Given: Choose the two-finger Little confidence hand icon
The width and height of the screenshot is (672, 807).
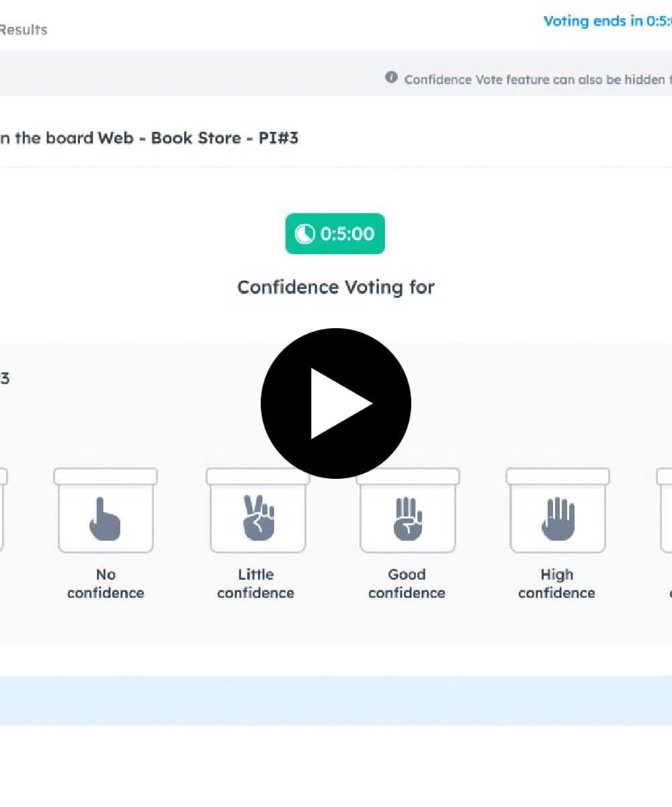Looking at the screenshot, I should (x=258, y=518).
